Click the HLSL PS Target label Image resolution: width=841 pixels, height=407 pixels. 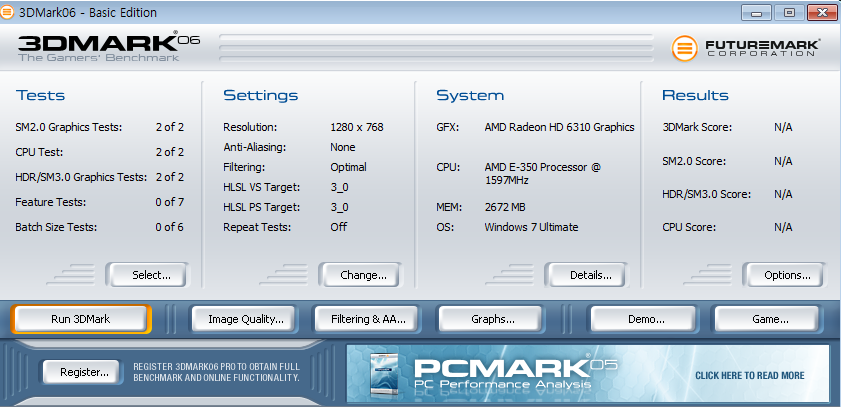pos(262,207)
